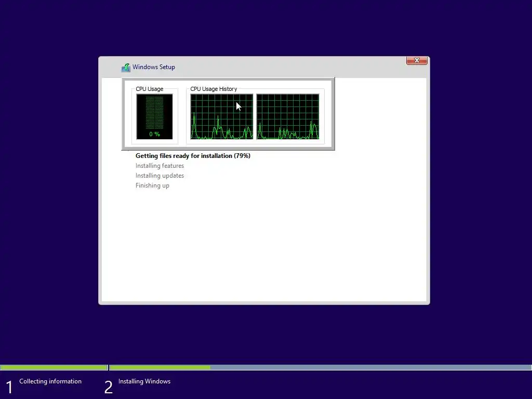
Task: Click the Installing features step
Action: point(159,166)
